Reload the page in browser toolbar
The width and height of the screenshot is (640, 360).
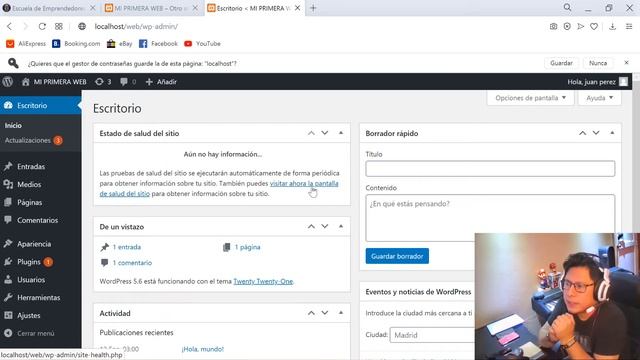[x=42, y=27]
